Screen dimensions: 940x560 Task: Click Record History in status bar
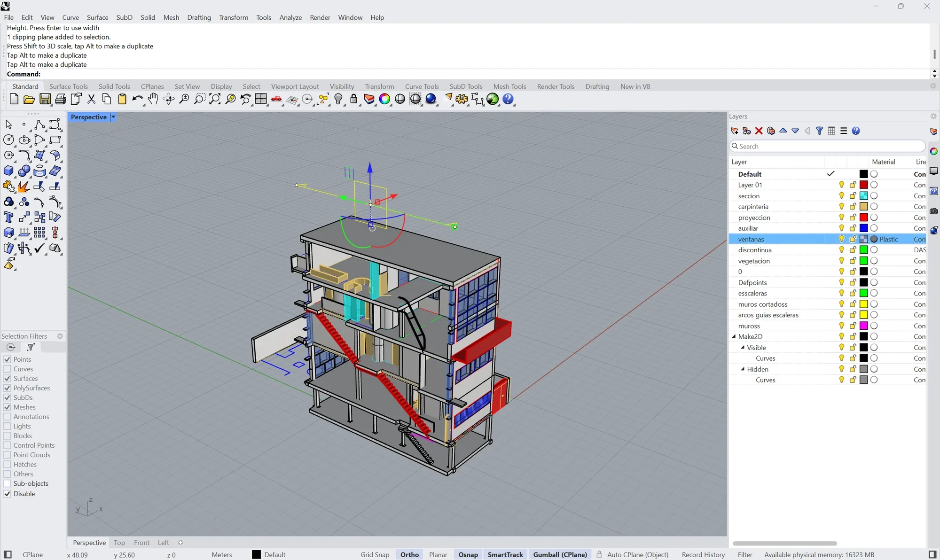[x=703, y=555]
